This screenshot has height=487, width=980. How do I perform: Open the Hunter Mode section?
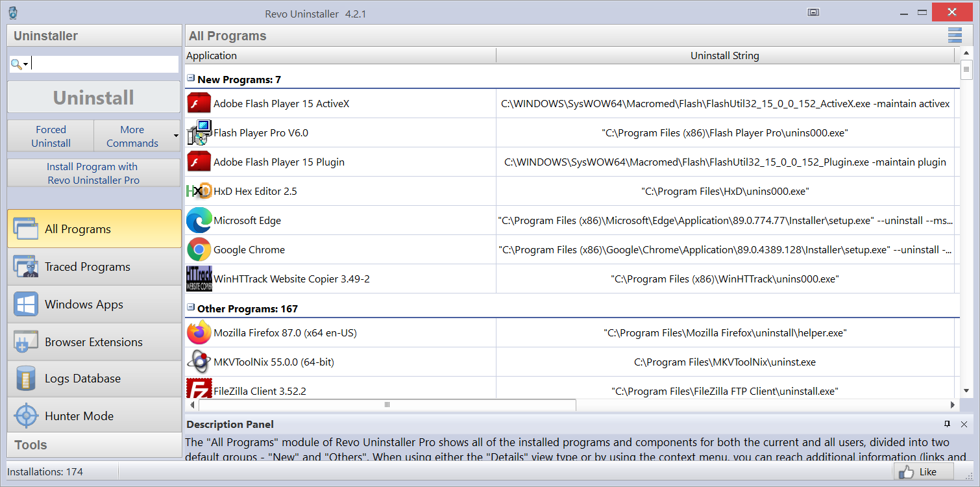click(94, 416)
